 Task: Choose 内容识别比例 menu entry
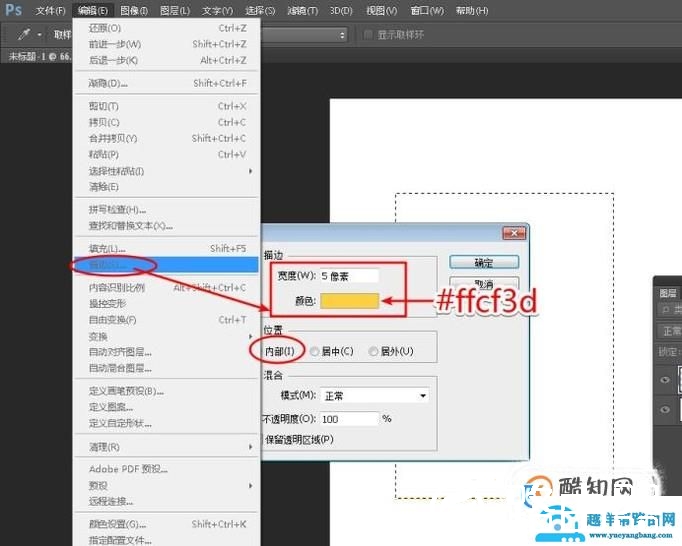pos(167,288)
